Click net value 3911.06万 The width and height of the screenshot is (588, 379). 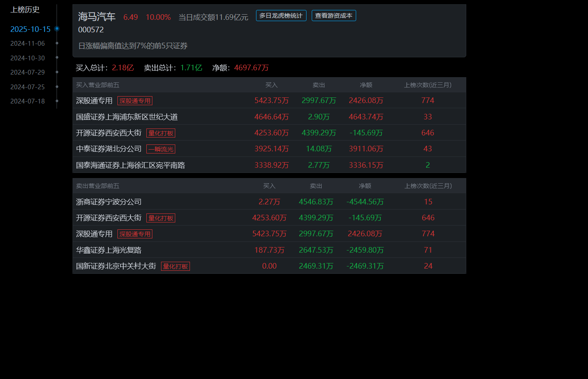point(366,149)
